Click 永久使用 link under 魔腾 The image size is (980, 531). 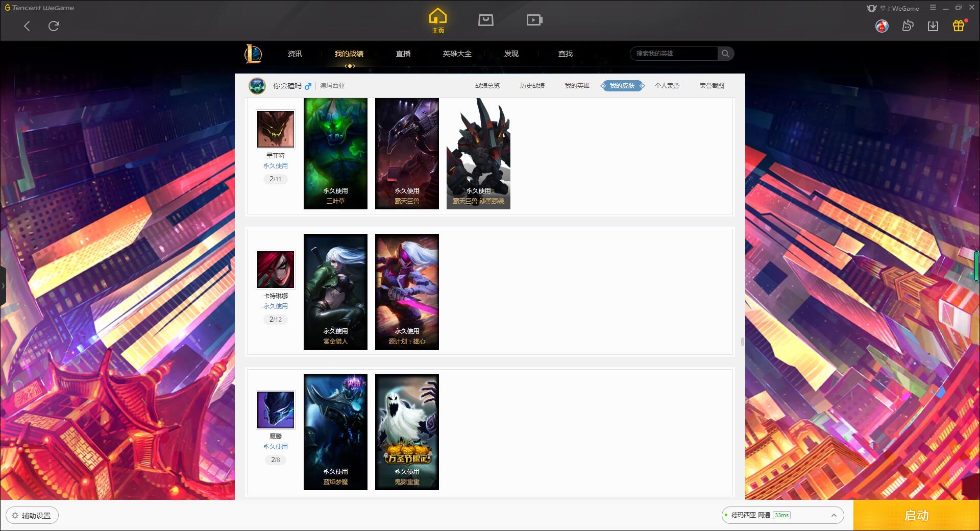tap(276, 447)
